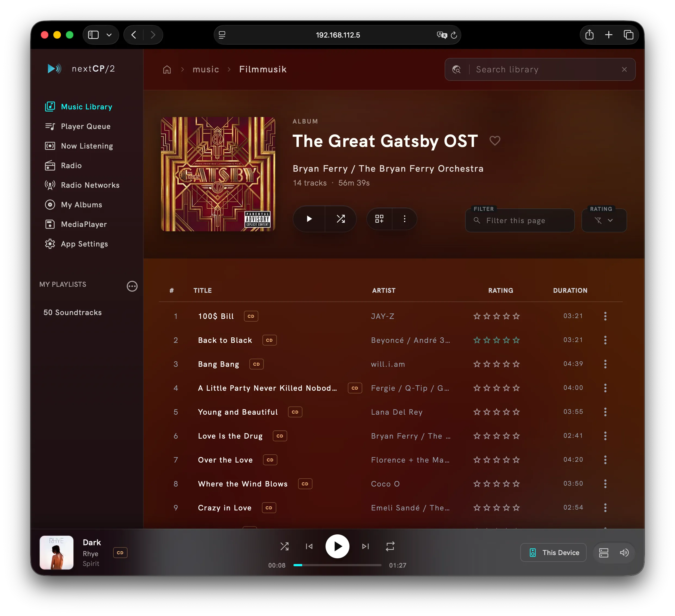Viewport: 675px width, 616px height.
Task: Click the music breadcrumb link
Action: [206, 69]
